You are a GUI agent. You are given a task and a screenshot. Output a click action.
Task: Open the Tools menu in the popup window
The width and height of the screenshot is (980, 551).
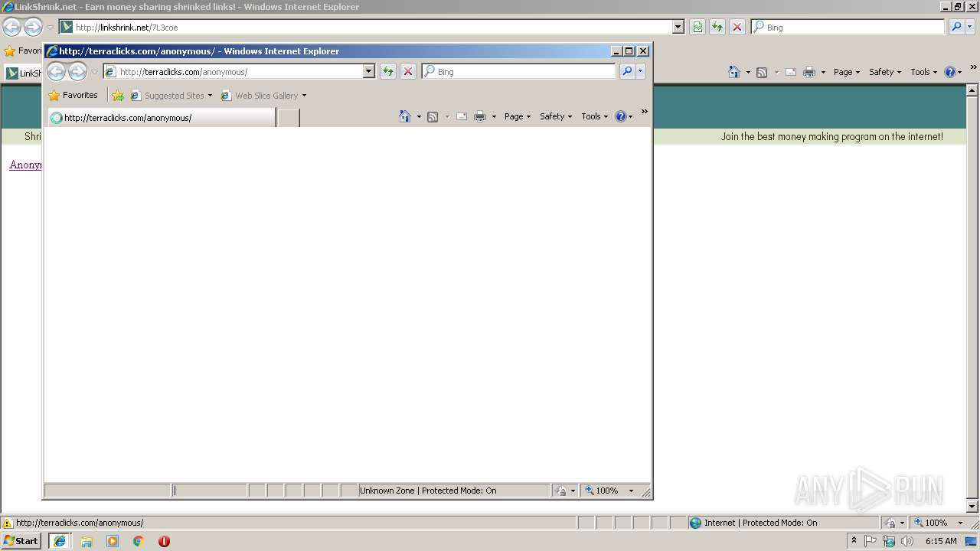[595, 116]
